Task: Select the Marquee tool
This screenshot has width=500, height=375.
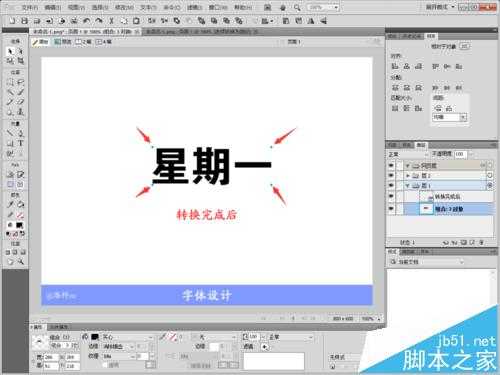Action: [x=10, y=82]
